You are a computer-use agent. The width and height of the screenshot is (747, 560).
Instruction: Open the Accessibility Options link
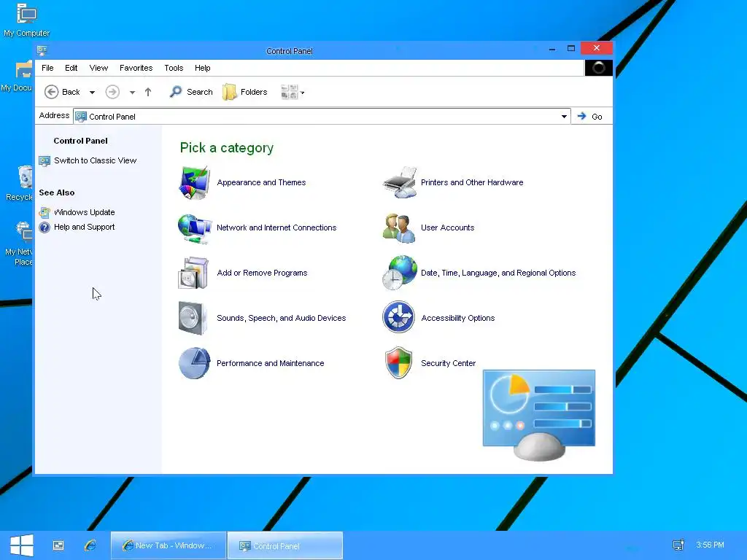(x=458, y=318)
